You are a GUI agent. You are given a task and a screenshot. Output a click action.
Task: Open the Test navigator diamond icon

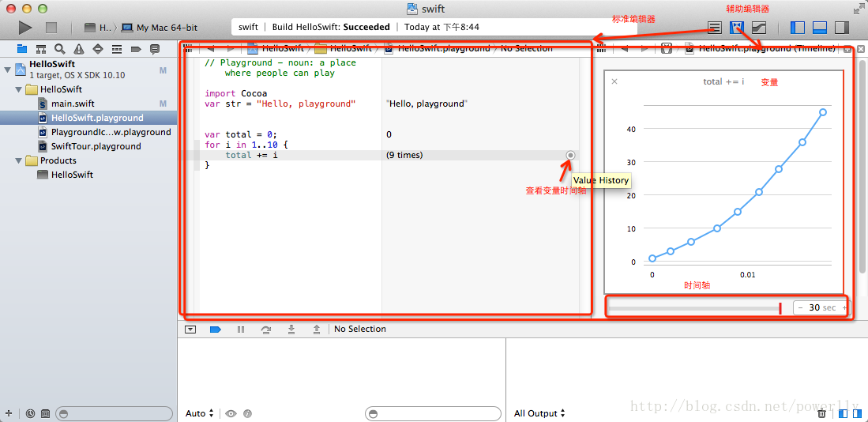(x=98, y=49)
